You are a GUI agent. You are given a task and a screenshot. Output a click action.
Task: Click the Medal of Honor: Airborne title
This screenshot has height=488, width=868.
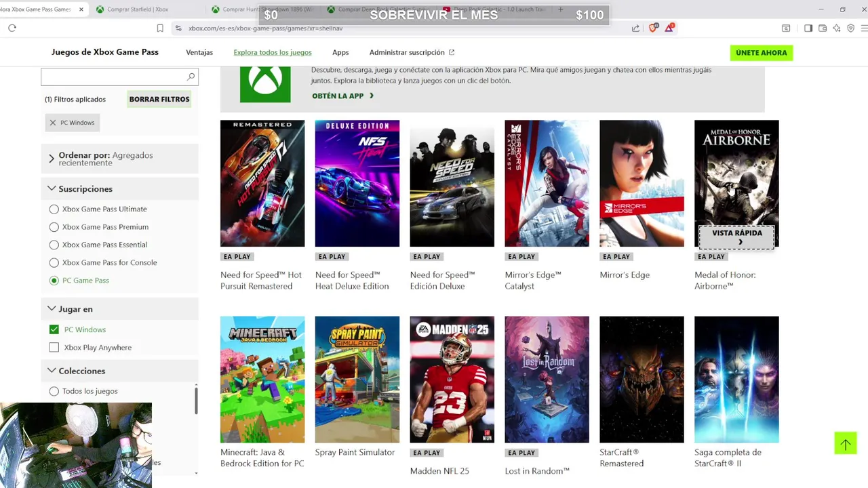[x=725, y=281]
